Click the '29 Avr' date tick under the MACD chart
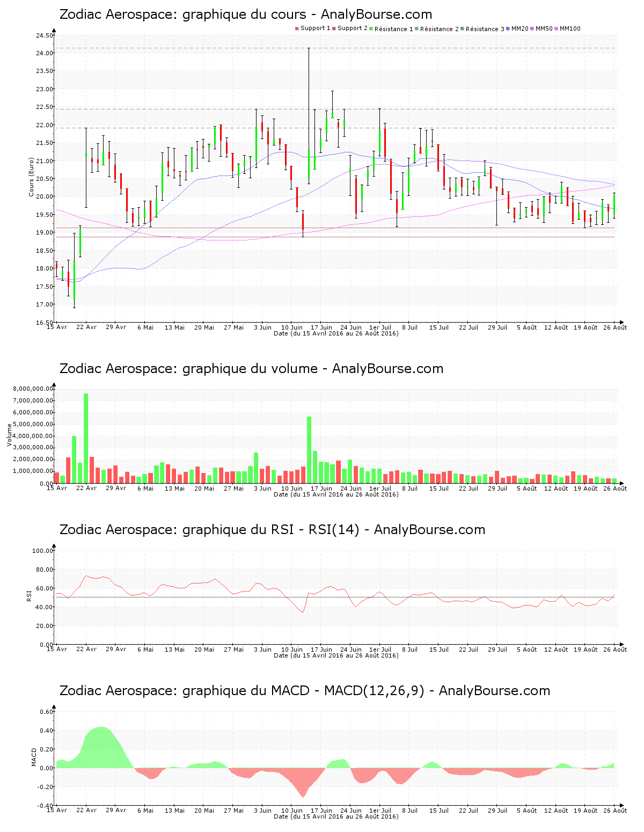644x832 pixels. [x=116, y=810]
